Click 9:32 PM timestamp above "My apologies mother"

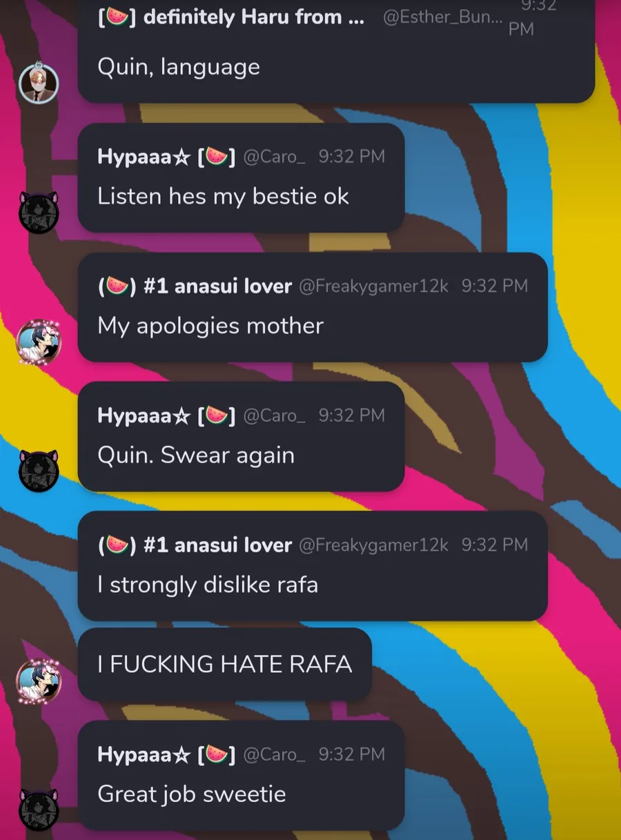tap(495, 286)
